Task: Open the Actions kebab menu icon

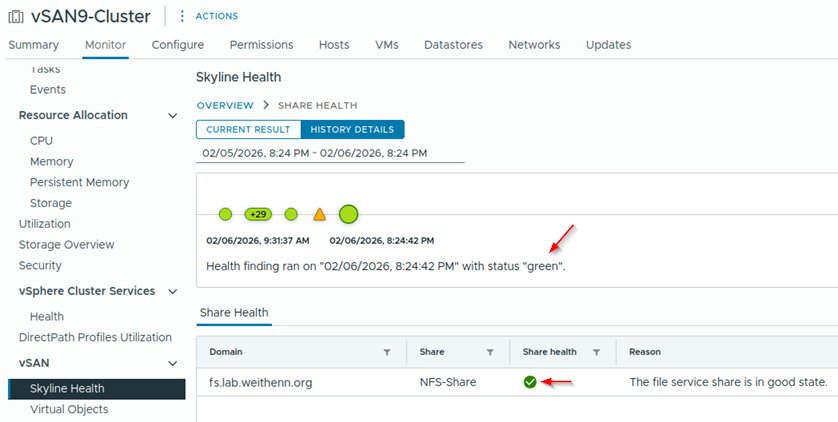Action: pyautogui.click(x=182, y=16)
